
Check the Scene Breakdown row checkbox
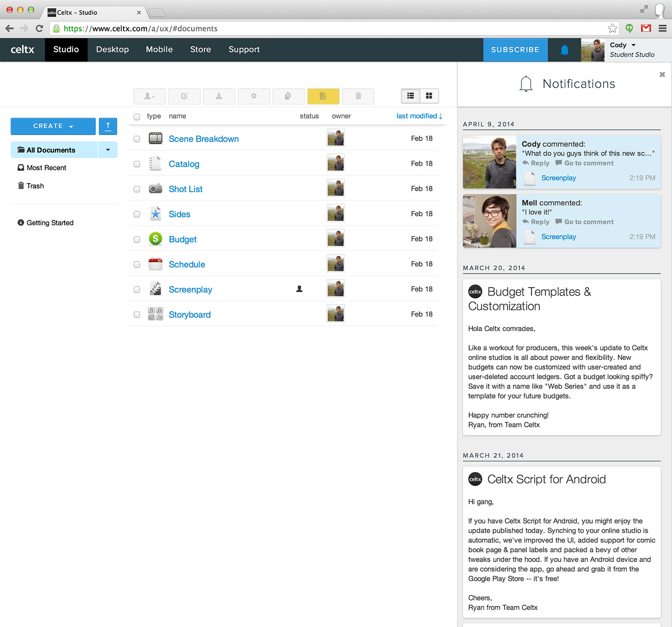137,139
